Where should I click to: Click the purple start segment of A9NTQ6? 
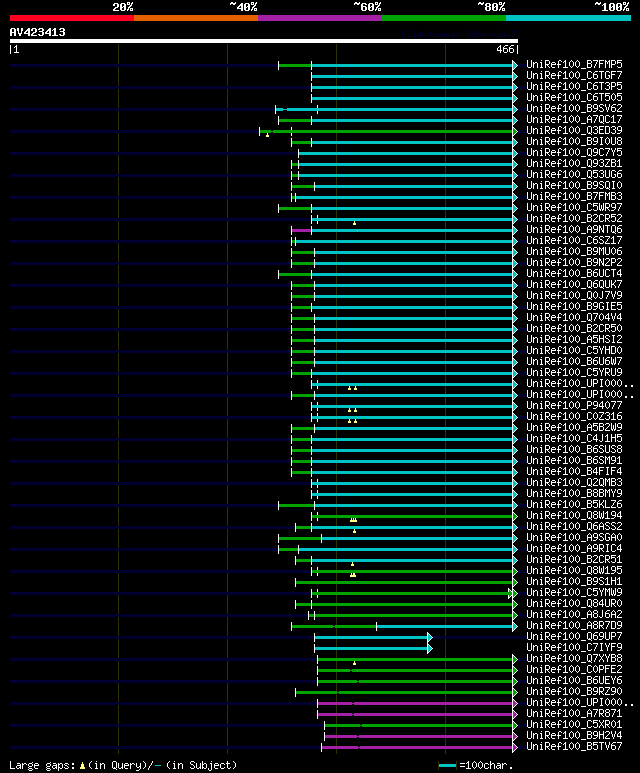(301, 230)
